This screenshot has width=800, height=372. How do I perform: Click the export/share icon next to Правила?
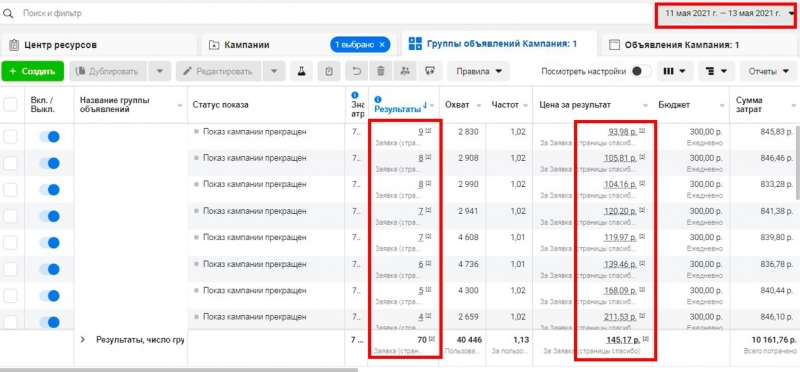[x=430, y=71]
